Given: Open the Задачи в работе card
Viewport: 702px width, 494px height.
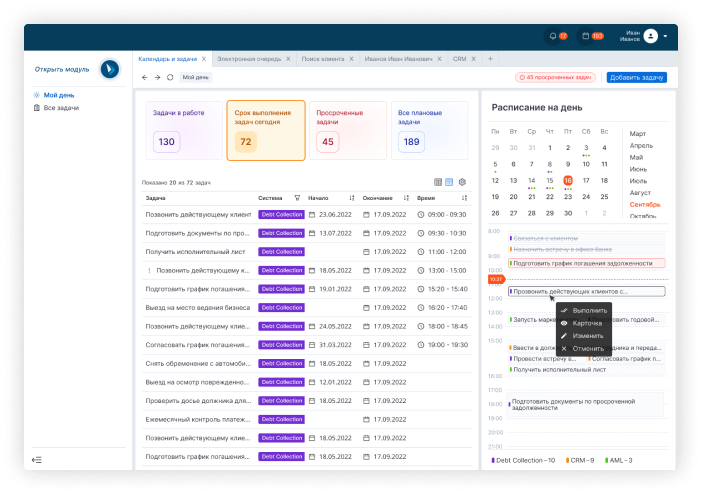Looking at the screenshot, I should pos(184,130).
